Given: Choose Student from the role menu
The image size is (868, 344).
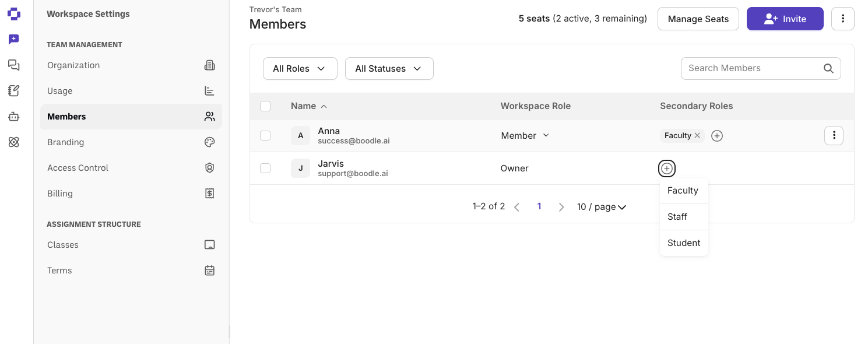Looking at the screenshot, I should (x=684, y=243).
